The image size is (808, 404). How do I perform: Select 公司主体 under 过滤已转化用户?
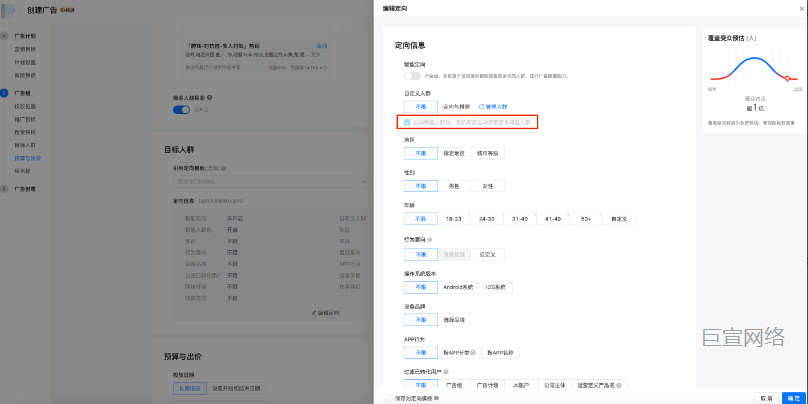coord(554,385)
